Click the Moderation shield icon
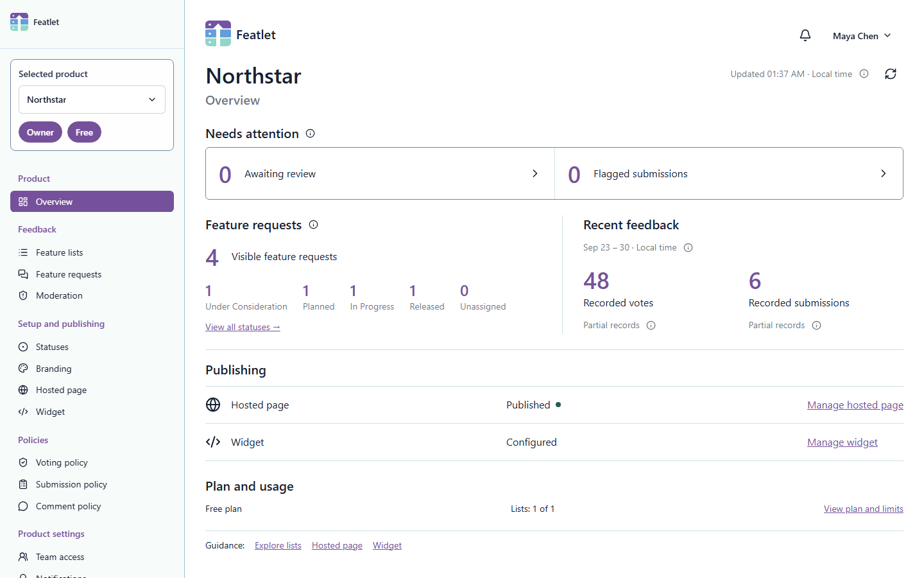Screen dimensions: 924x578 pos(23,295)
